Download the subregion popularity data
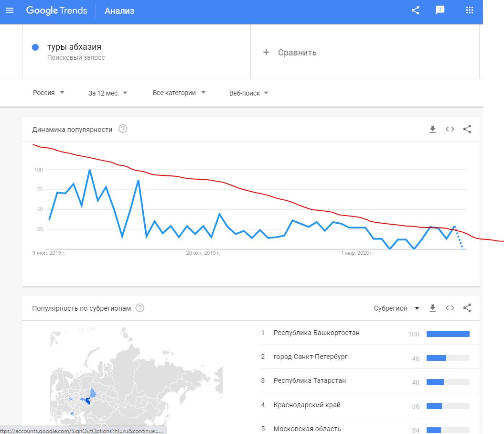 pos(433,308)
